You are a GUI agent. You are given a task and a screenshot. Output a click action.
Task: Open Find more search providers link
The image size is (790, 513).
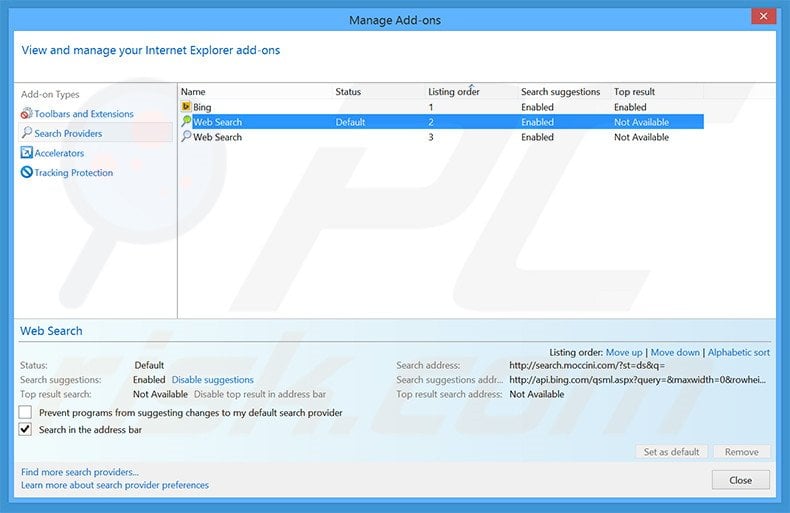80,472
